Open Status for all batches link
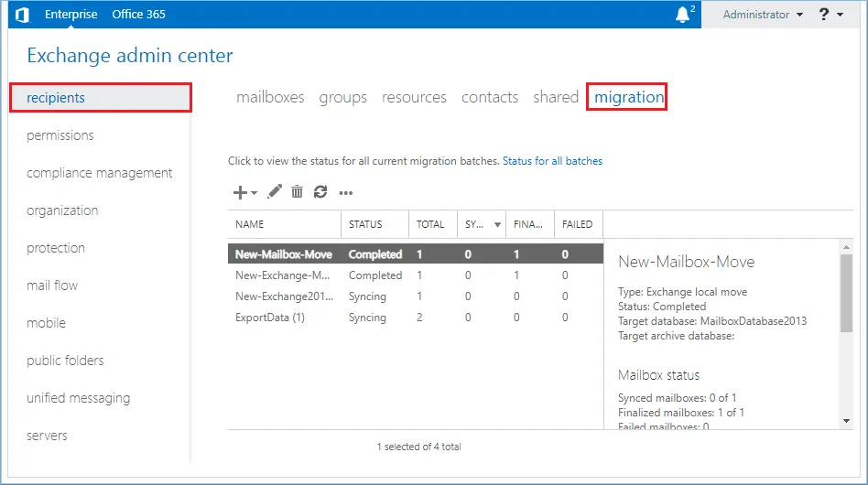Viewport: 868px width, 485px height. 552,161
